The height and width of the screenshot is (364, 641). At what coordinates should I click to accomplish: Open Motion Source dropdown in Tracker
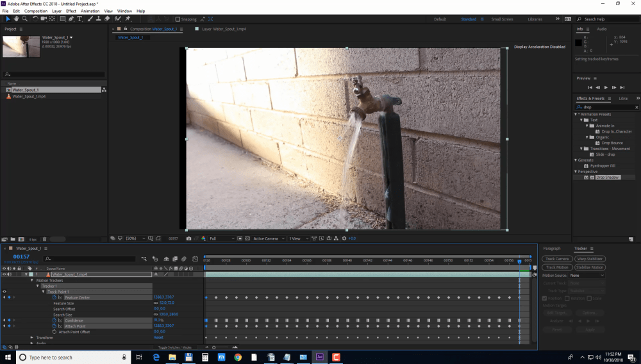point(587,276)
